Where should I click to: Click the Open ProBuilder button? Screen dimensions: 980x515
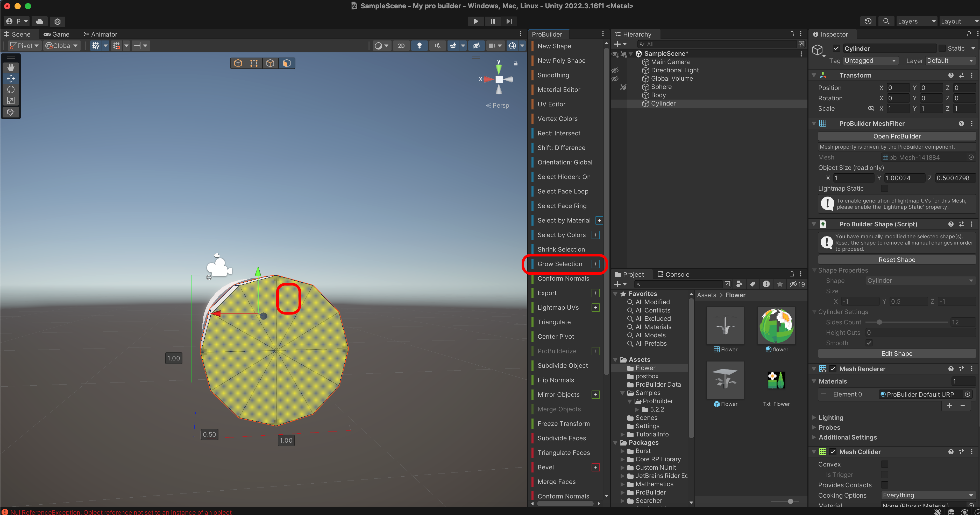pyautogui.click(x=896, y=136)
